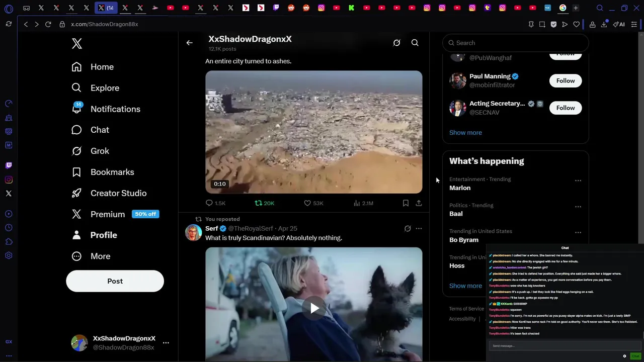Click the Grok icon in profile header

pyautogui.click(x=396, y=43)
